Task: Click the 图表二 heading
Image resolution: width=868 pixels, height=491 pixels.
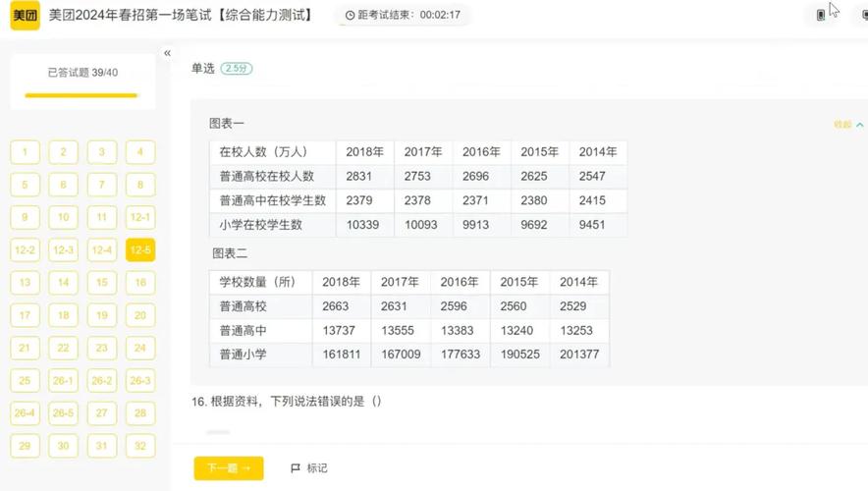Action: (x=229, y=253)
